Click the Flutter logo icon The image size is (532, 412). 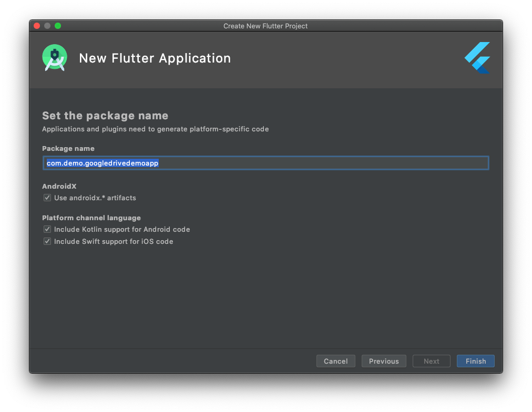pyautogui.click(x=477, y=58)
